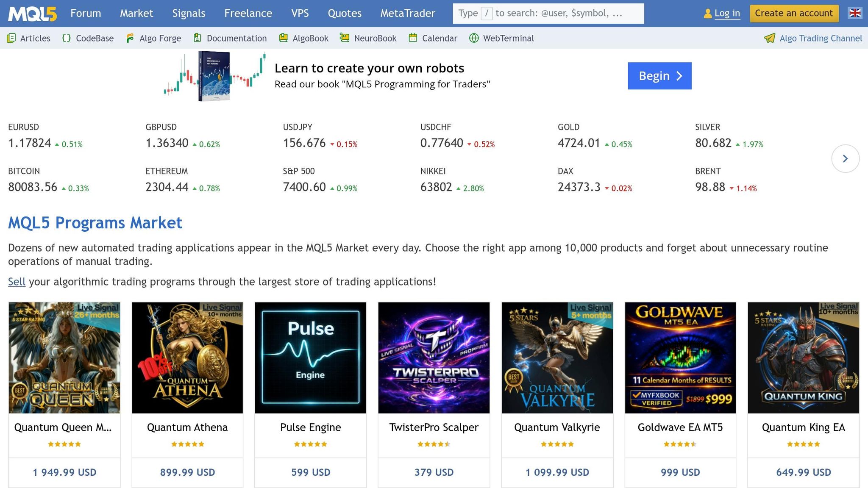The height and width of the screenshot is (488, 868).
Task: Open the Sell link
Action: click(x=17, y=282)
